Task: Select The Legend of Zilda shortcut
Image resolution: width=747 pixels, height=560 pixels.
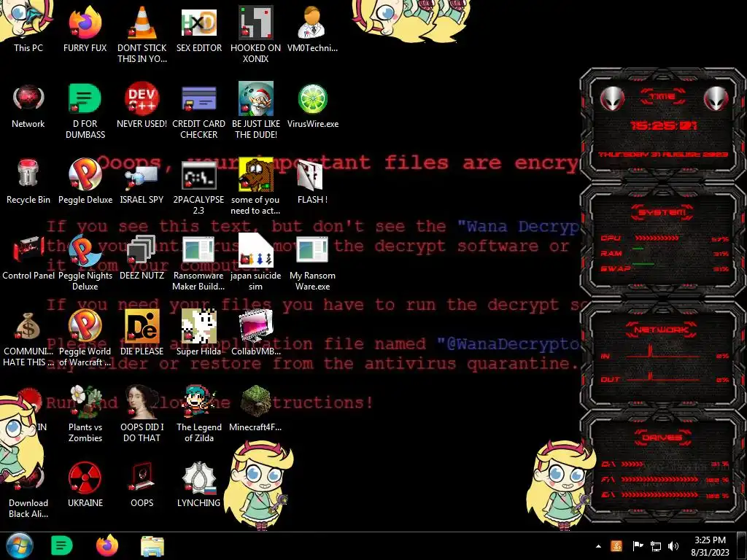Action: pos(198,413)
